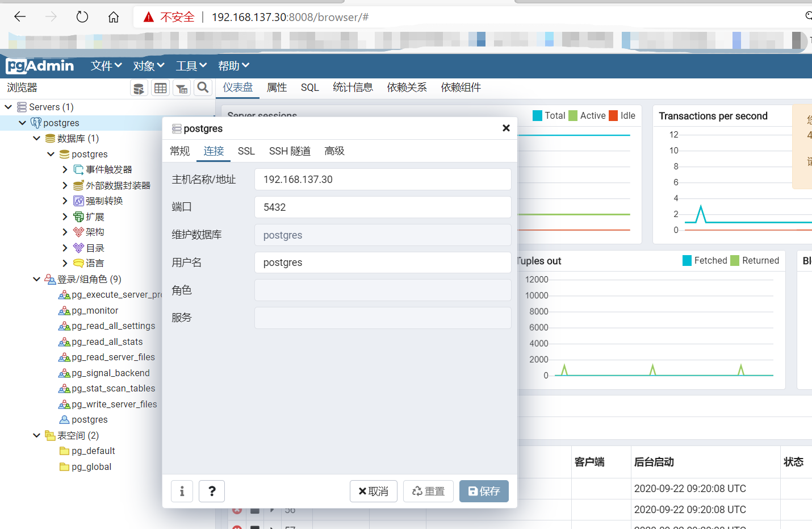Open the 高级 tab in dialog
This screenshot has height=529, width=812.
click(334, 151)
